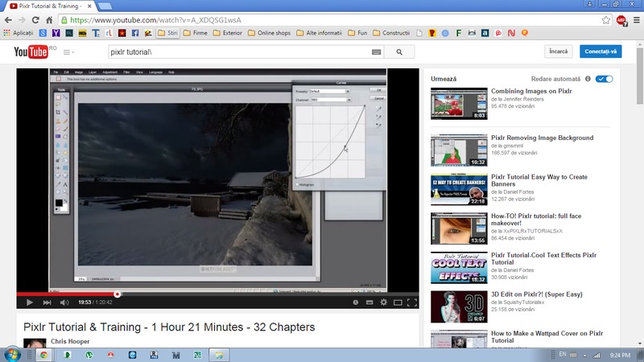Image resolution: width=644 pixels, height=362 pixels.
Task: Open Pixlr Removing Image Background title
Action: coord(542,138)
